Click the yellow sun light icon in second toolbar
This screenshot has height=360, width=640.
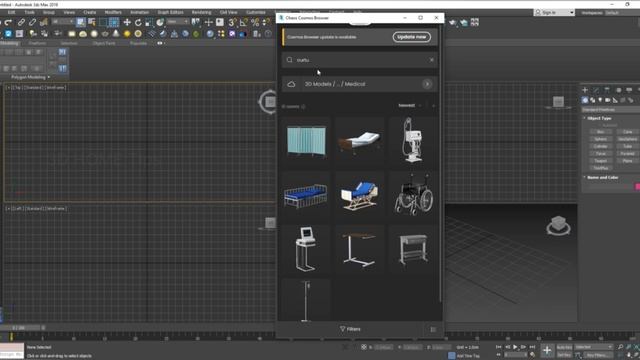click(x=127, y=33)
